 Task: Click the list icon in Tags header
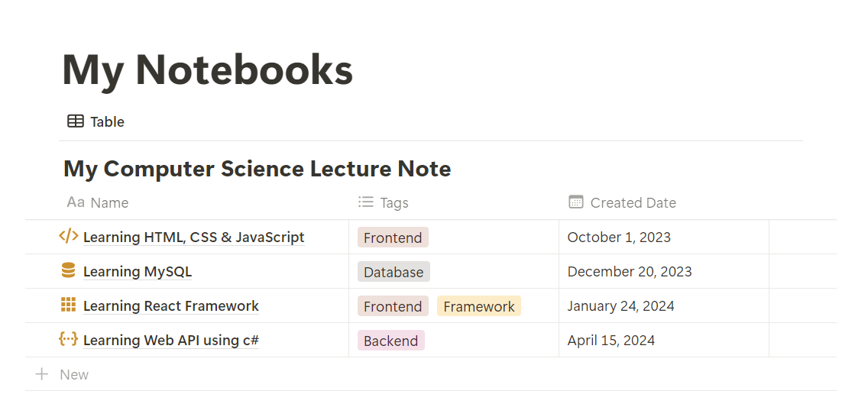click(366, 202)
